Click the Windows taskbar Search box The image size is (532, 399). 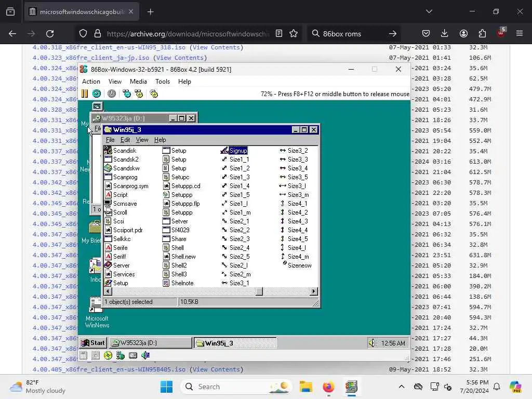[236, 387]
